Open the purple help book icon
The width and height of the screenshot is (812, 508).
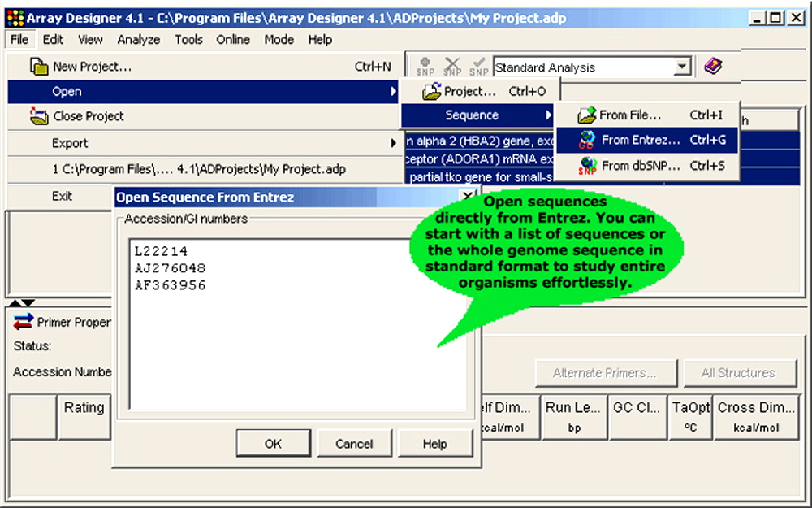click(x=713, y=67)
